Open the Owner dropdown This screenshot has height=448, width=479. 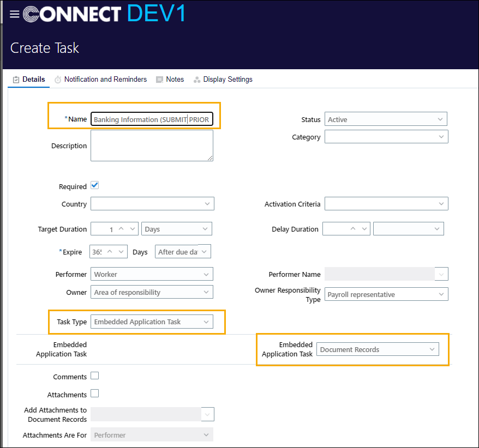tap(152, 292)
